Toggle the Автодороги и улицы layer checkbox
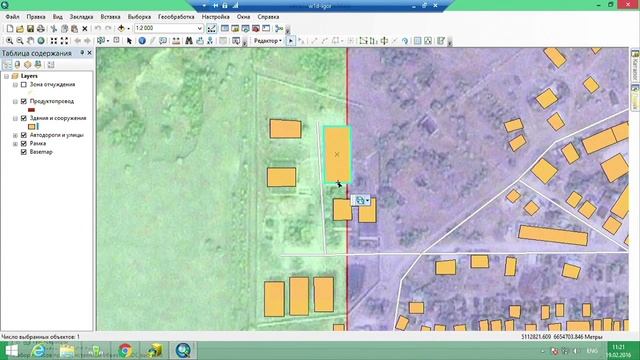Viewport: 640px width, 360px height. pos(24,135)
